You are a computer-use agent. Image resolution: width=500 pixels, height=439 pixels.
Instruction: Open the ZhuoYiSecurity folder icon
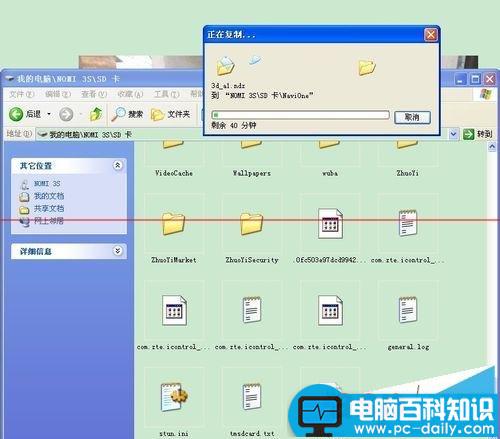tap(252, 223)
